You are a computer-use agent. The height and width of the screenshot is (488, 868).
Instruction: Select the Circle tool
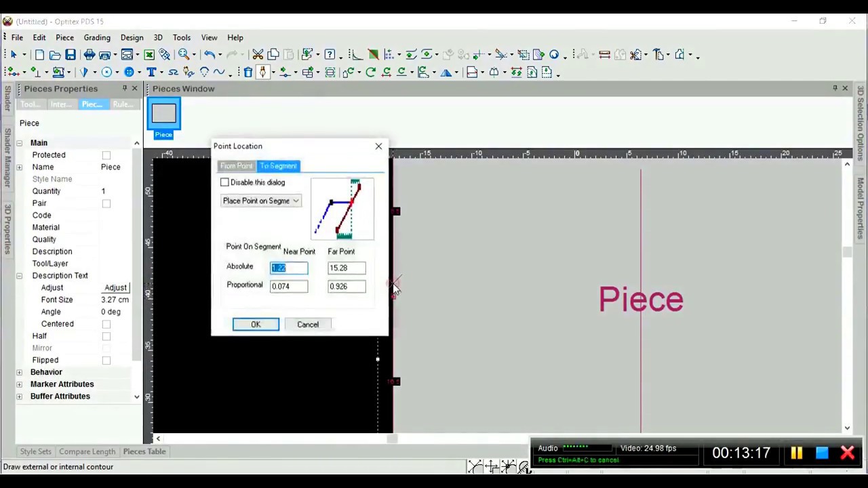pos(106,72)
